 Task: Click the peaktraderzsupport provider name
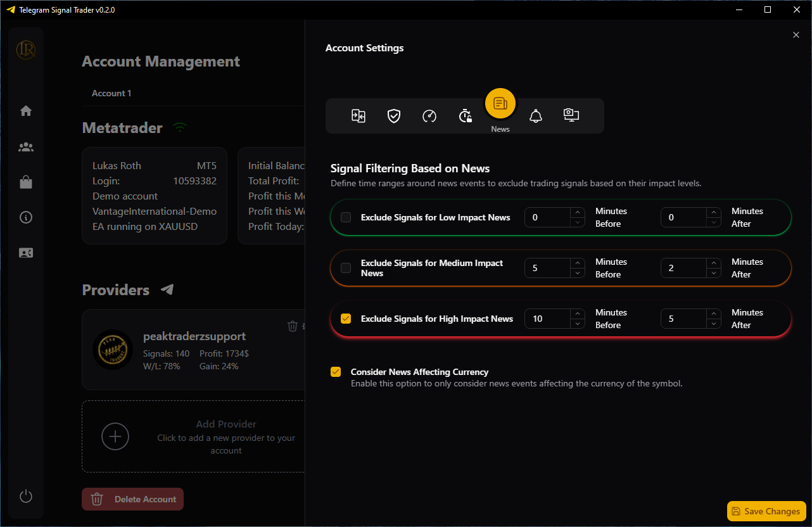[x=194, y=336]
